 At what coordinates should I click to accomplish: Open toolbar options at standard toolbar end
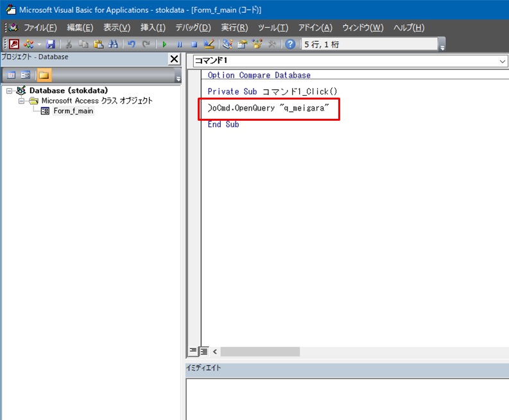point(442,45)
